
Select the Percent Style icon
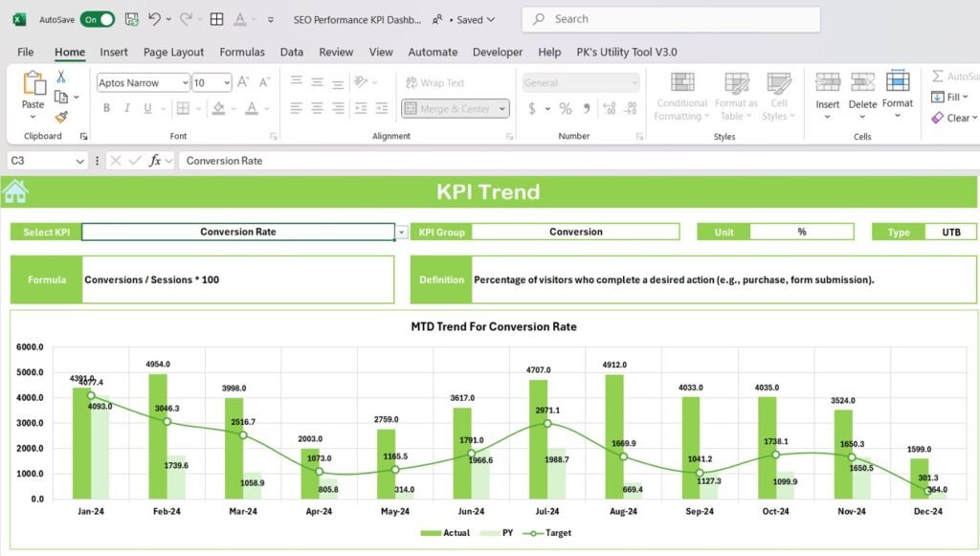pyautogui.click(x=565, y=108)
